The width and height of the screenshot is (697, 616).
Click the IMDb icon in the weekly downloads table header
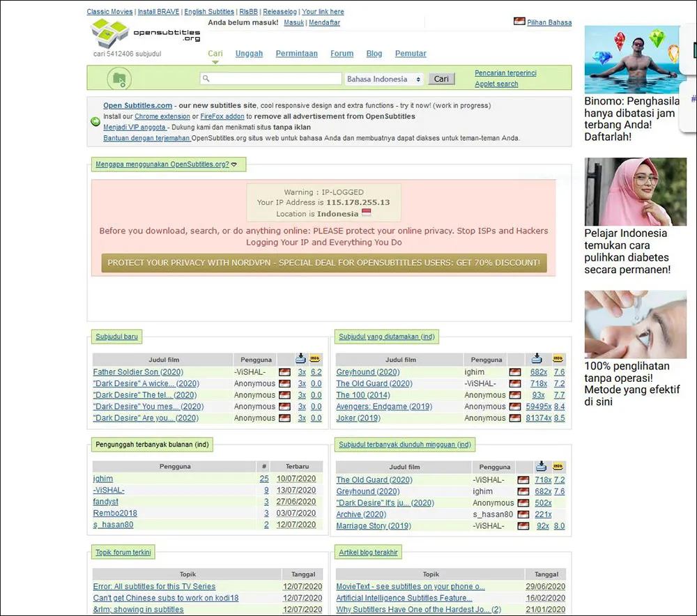558,466
